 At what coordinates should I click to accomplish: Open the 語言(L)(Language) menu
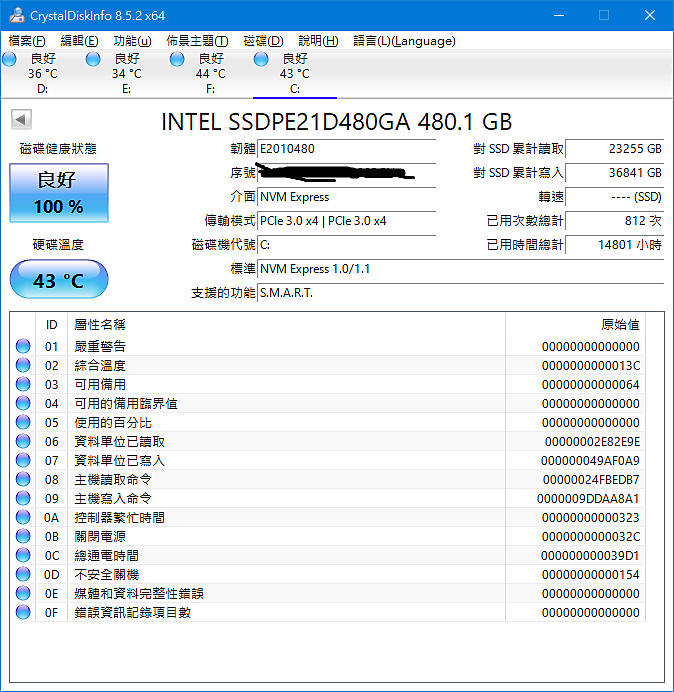404,41
